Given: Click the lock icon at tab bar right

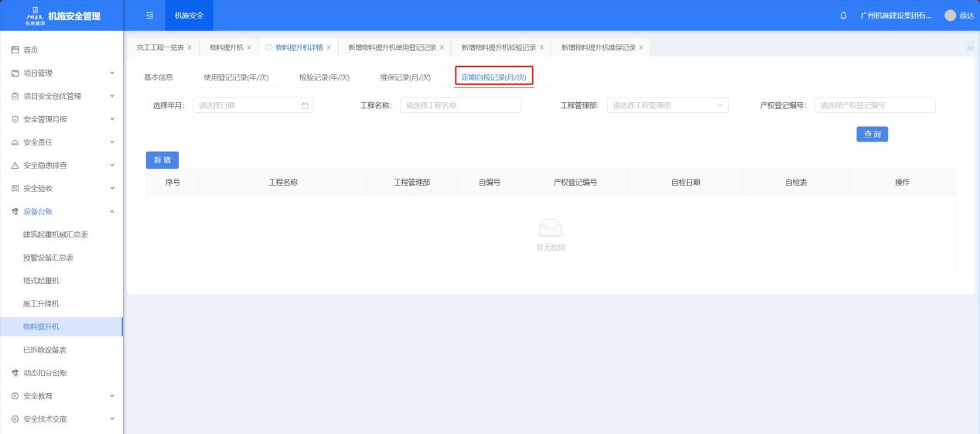Looking at the screenshot, I should point(970,48).
